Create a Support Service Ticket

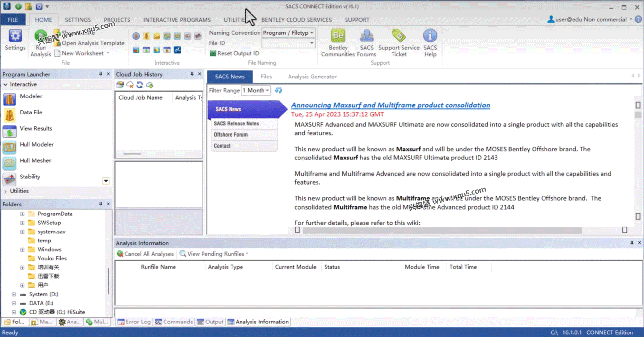click(x=399, y=43)
